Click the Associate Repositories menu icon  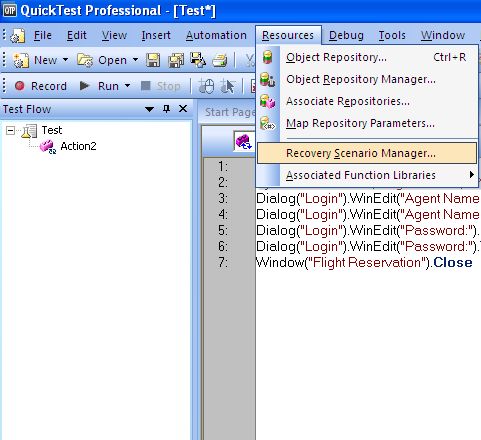tap(268, 101)
